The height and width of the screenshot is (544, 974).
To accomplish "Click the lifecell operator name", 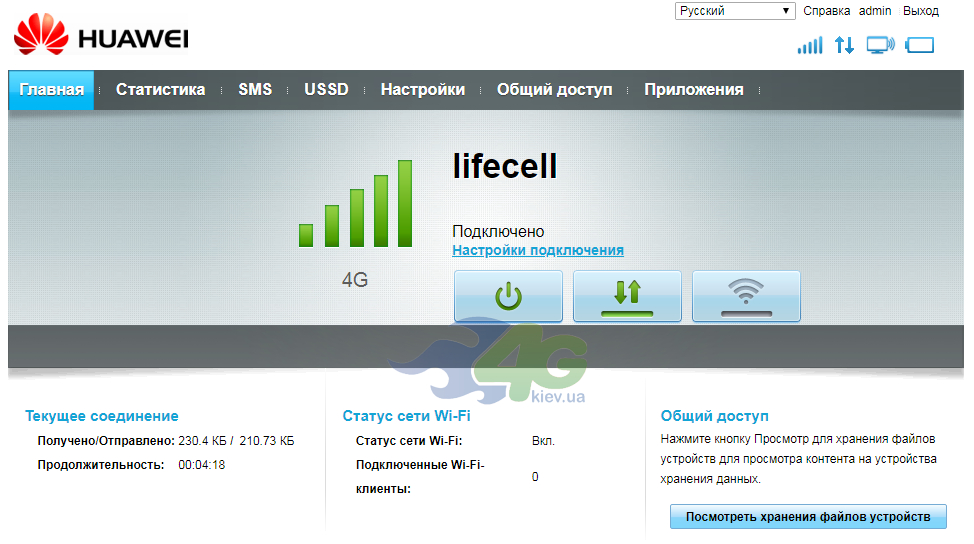I will [x=505, y=166].
